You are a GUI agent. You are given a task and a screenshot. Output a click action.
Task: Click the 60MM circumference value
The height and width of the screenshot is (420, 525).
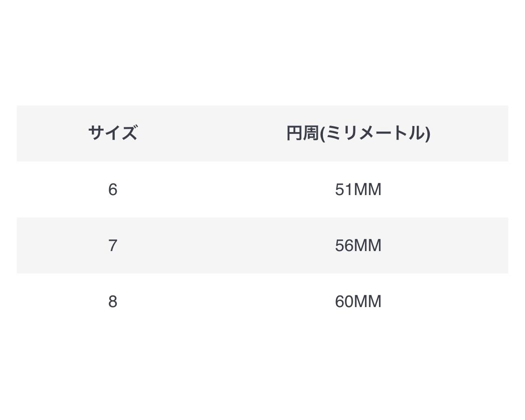point(358,301)
